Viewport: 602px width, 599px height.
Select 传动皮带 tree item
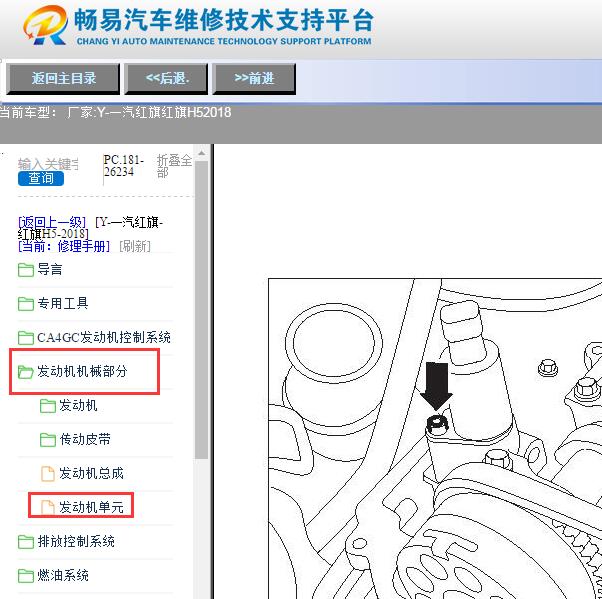85,439
